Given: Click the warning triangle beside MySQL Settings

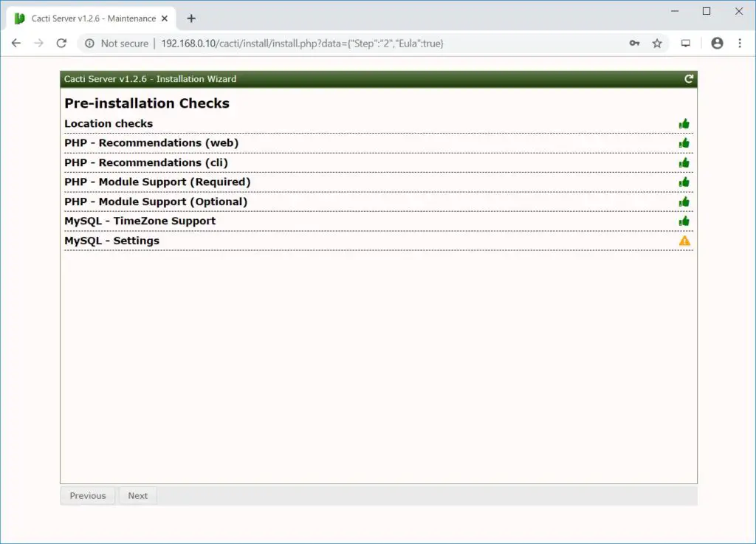Looking at the screenshot, I should [684, 240].
